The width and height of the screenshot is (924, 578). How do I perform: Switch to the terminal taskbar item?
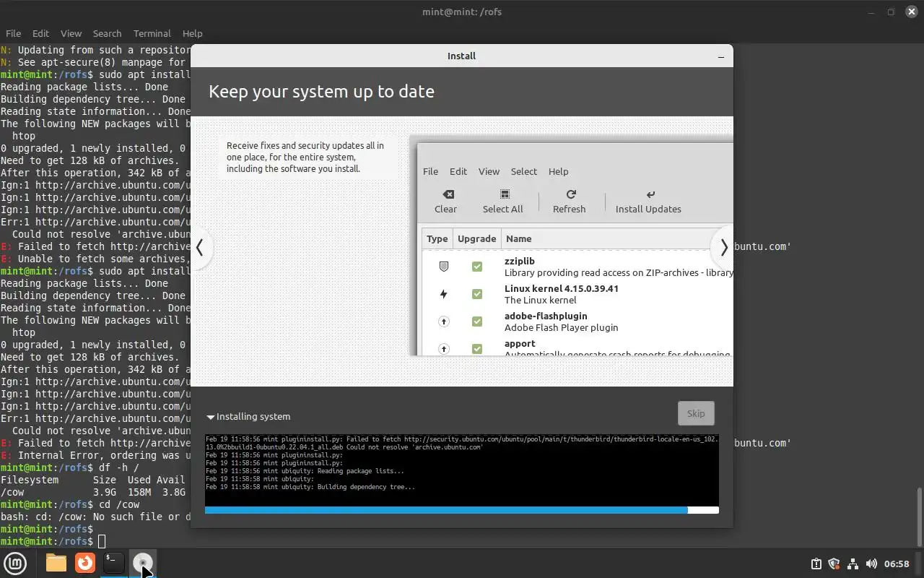[113, 563]
